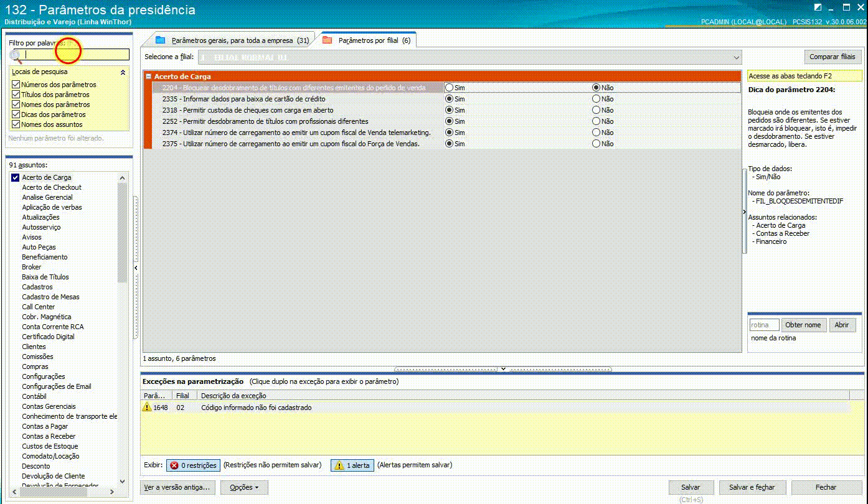Click the yellow warning icon on alert button
This screenshot has height=504, width=868.
(339, 465)
